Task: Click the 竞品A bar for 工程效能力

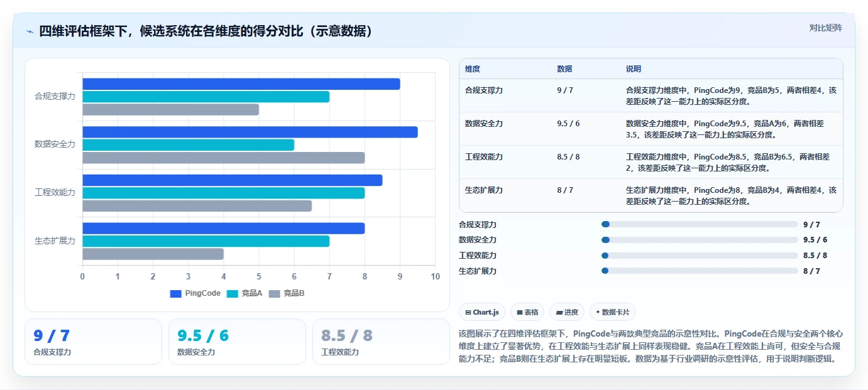Action: tap(224, 193)
